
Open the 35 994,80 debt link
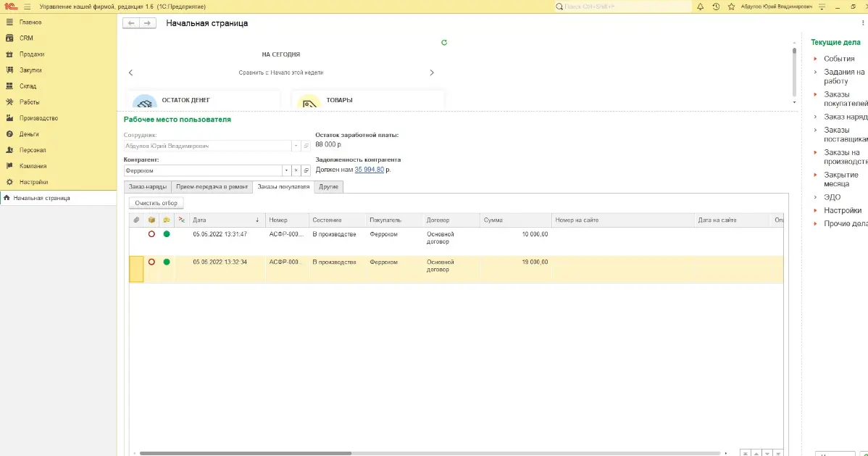pos(369,170)
